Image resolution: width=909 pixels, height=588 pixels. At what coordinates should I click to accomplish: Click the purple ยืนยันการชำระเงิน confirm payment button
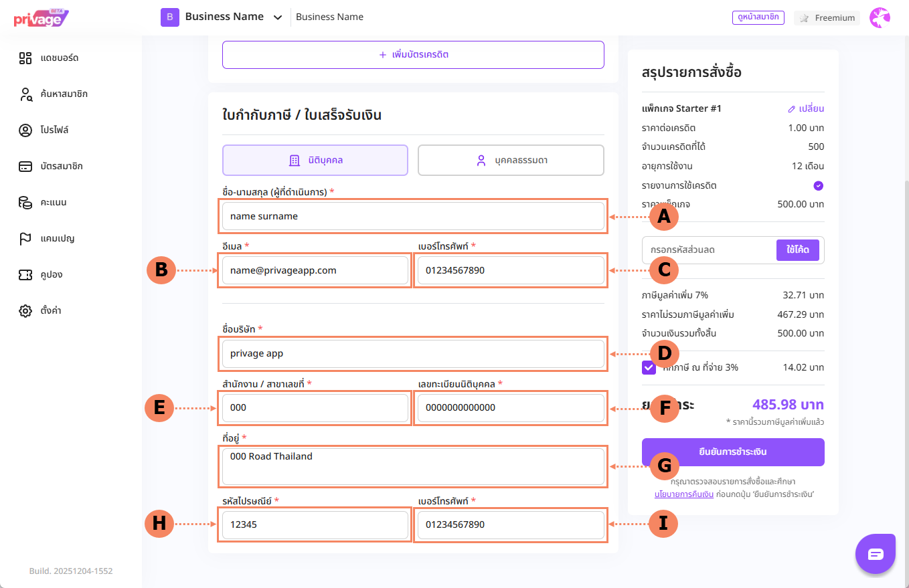pyautogui.click(x=733, y=452)
